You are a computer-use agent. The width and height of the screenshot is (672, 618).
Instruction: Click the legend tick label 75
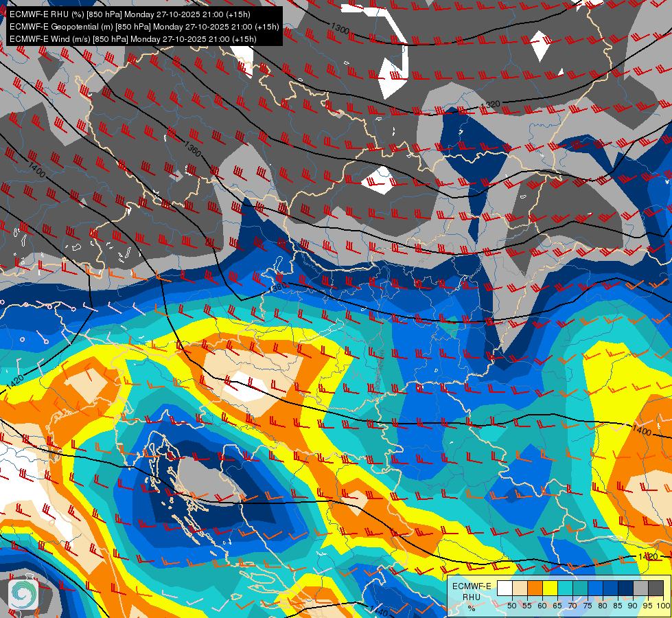pyautogui.click(x=587, y=606)
